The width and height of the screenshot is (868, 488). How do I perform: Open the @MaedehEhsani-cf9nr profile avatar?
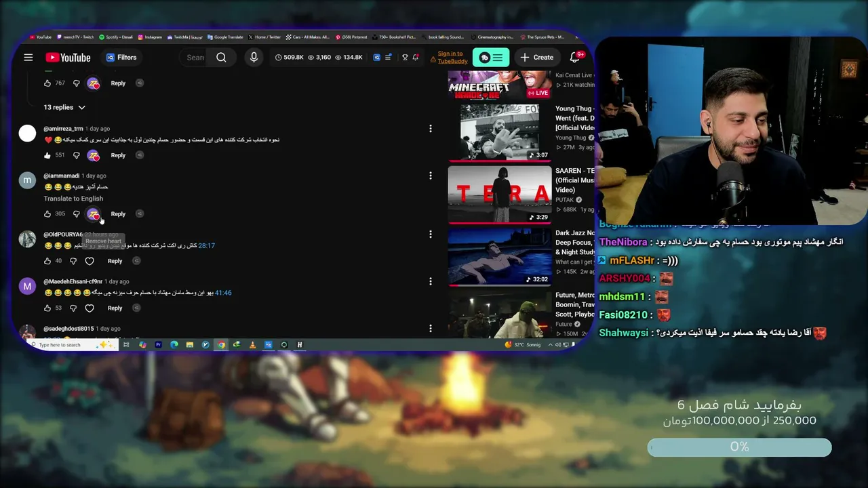27,286
